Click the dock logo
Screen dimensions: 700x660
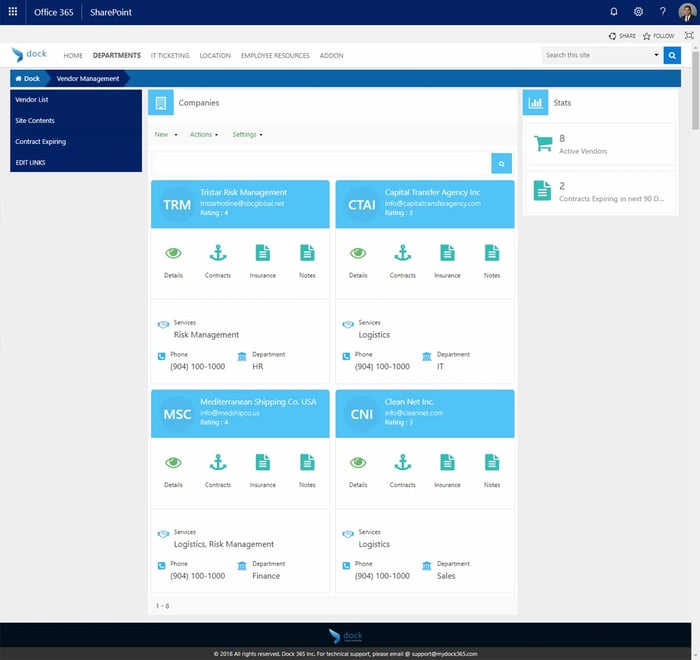(29, 54)
